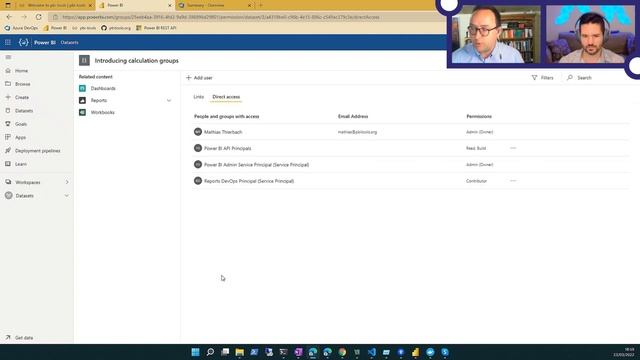Reload the current page
The height and width of the screenshot is (360, 640).
[x=38, y=17]
